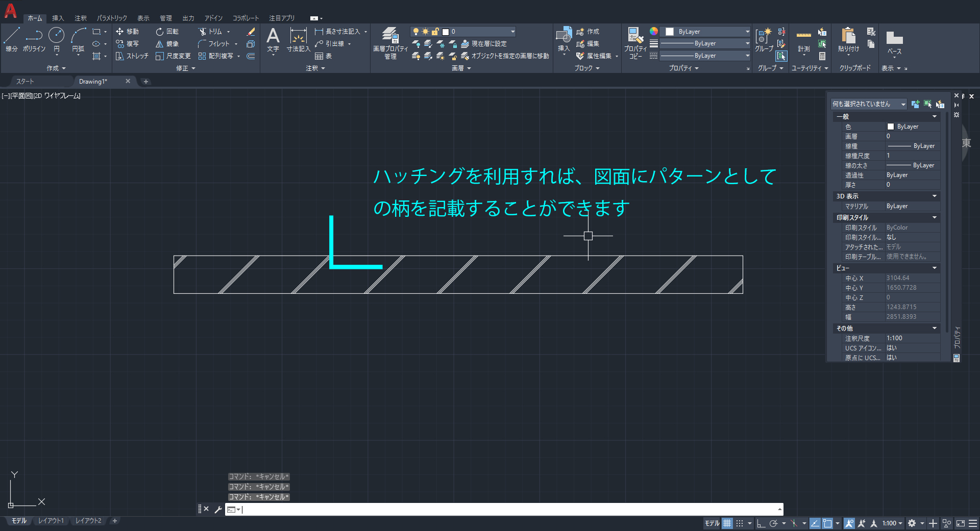Viewport: 980px width, 531px height.
Task: Open the 注釈 ribbon tab
Action: click(81, 18)
